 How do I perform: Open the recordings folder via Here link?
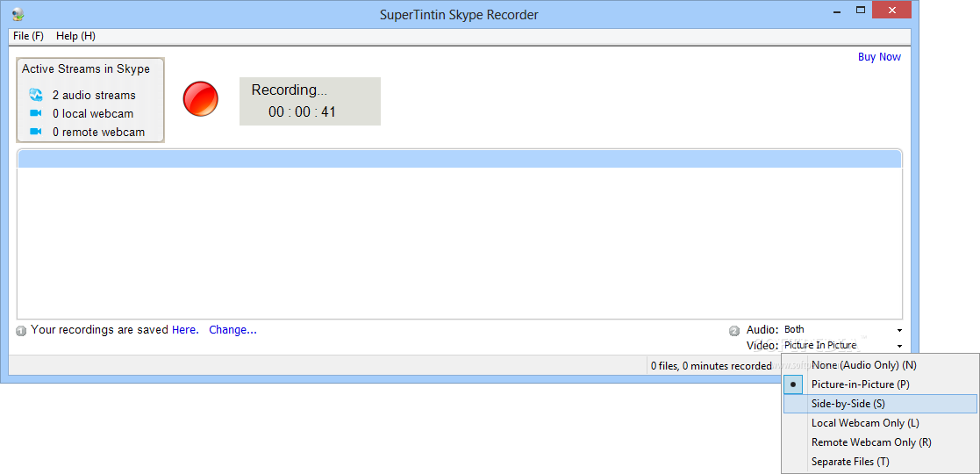point(185,329)
